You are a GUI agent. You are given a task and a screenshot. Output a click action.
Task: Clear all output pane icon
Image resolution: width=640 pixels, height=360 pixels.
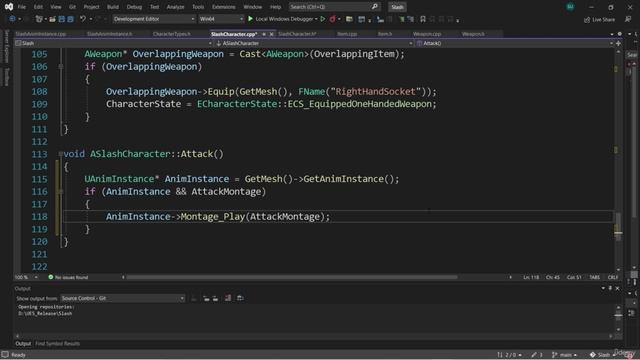(228, 298)
